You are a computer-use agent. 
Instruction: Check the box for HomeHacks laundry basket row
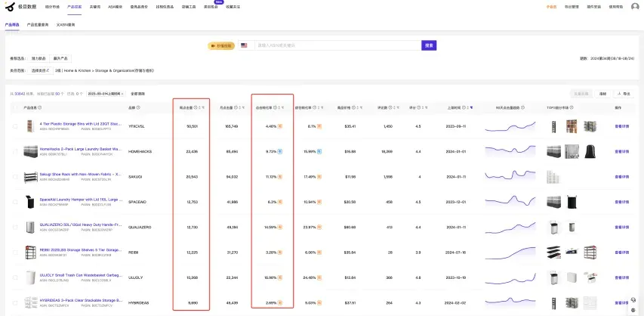[x=15, y=151]
